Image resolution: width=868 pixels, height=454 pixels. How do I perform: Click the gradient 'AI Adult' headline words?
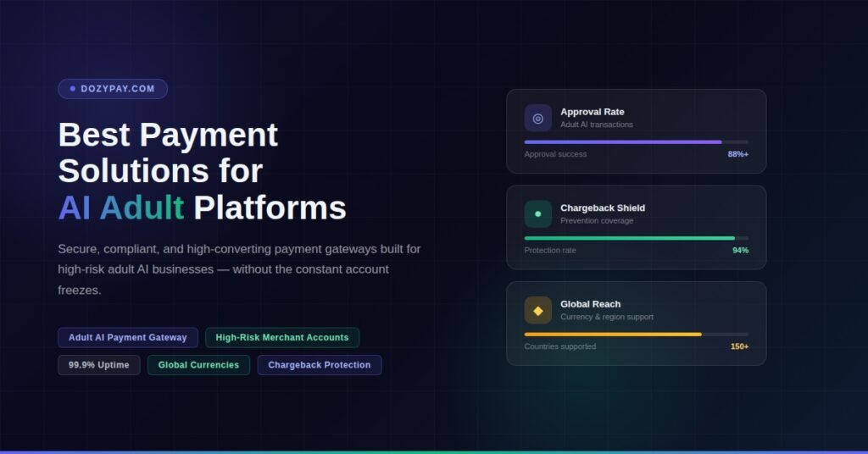[x=121, y=208]
